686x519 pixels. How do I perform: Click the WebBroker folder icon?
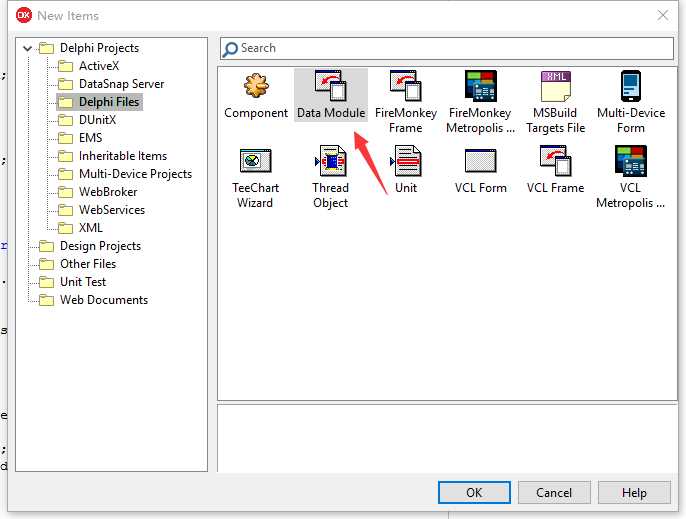tap(66, 192)
